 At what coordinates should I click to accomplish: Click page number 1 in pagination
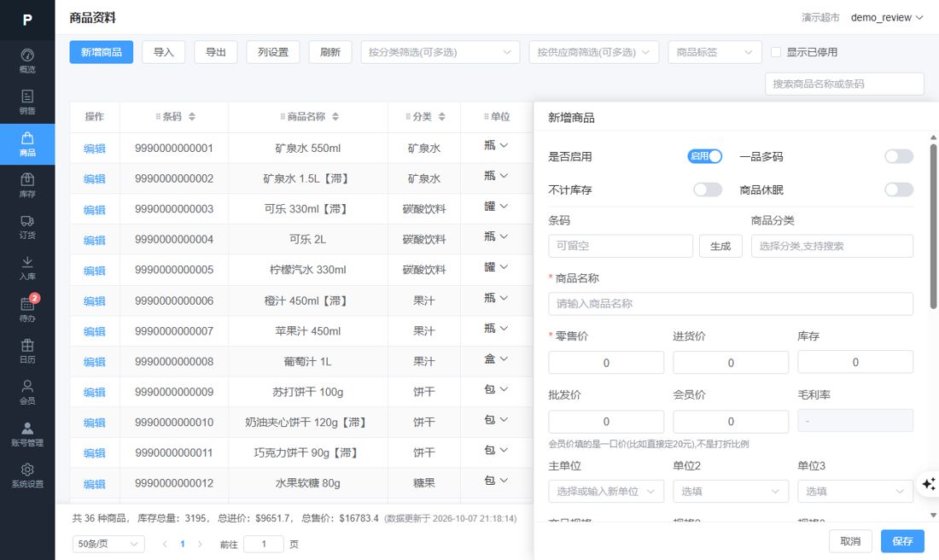point(183,544)
